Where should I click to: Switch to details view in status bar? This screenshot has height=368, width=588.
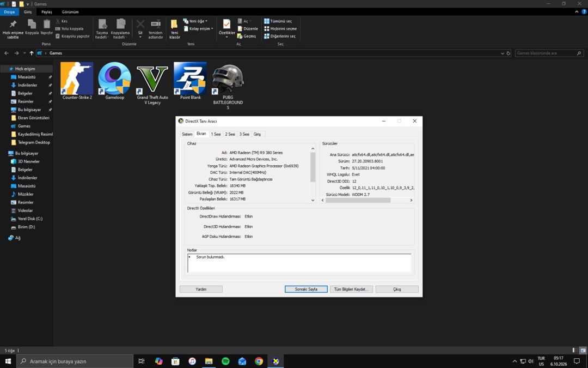(x=575, y=351)
